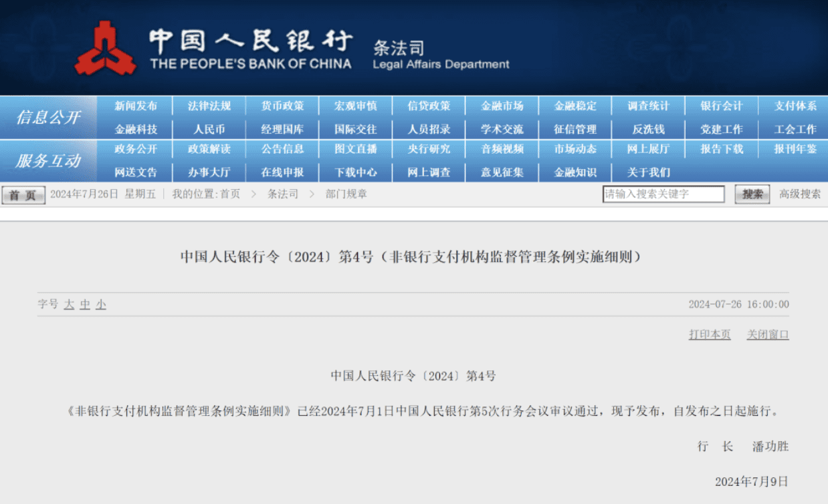Image resolution: width=828 pixels, height=504 pixels.
Task: Go to 音频视频 page
Action: coord(502,149)
